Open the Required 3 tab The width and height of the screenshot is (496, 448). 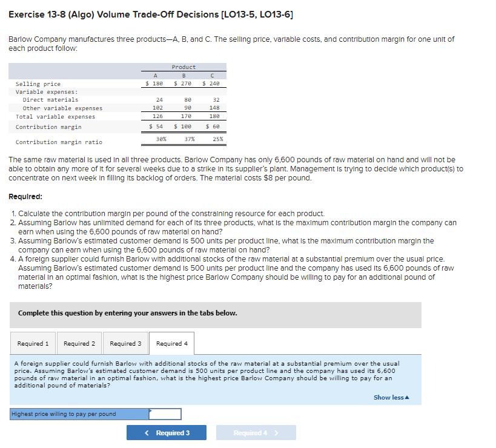click(125, 343)
